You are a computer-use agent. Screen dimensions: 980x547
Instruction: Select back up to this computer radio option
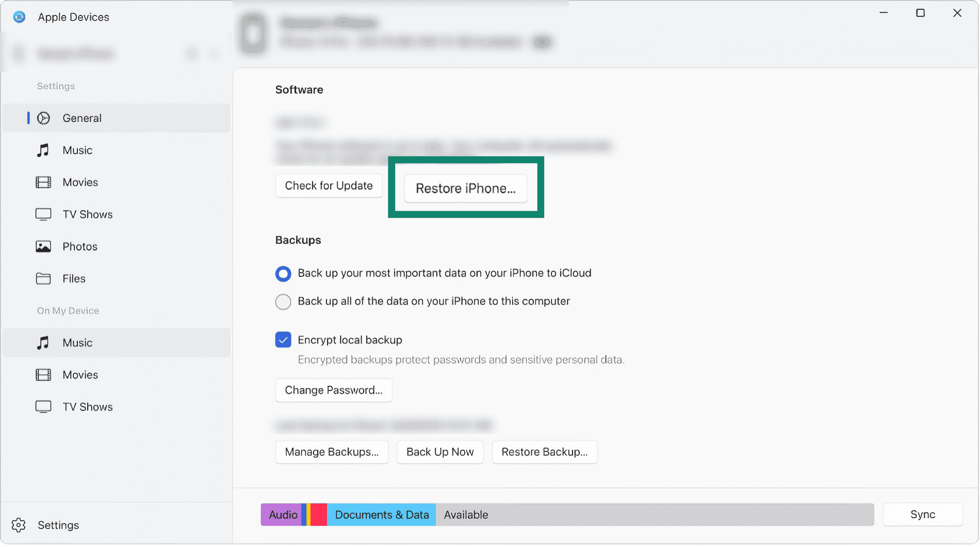click(283, 302)
